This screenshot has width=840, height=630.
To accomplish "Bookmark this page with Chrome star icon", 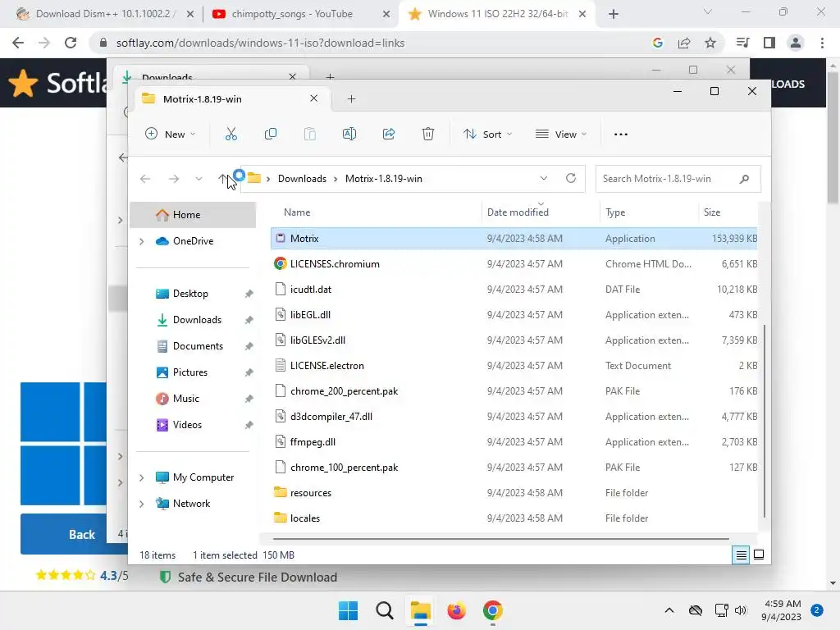I will (710, 43).
